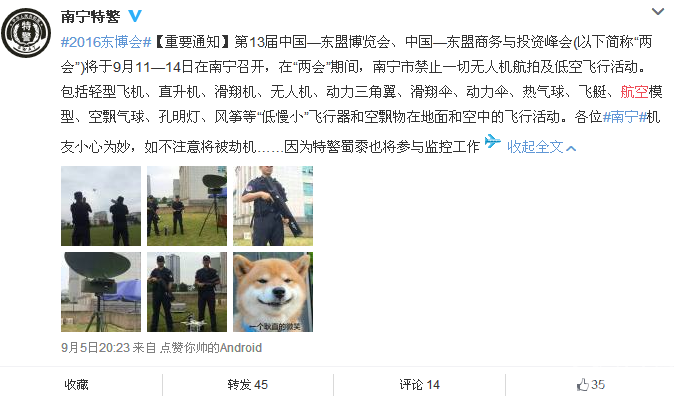This screenshot has width=674, height=404.
Task: Click the red 航空 keyword link
Action: pyautogui.click(x=634, y=92)
